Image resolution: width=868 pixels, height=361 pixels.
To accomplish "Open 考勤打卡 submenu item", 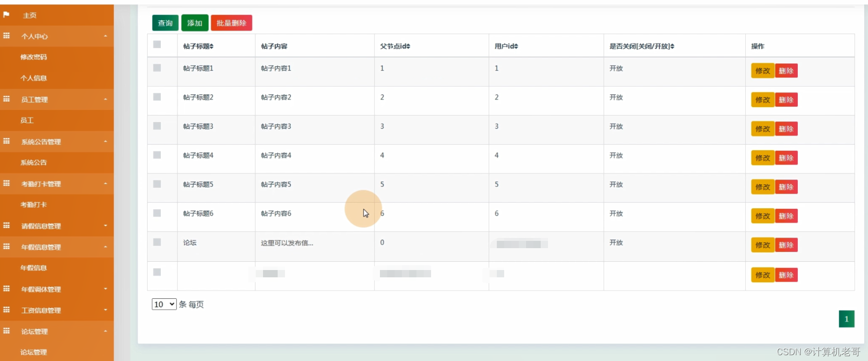I will 34,205.
